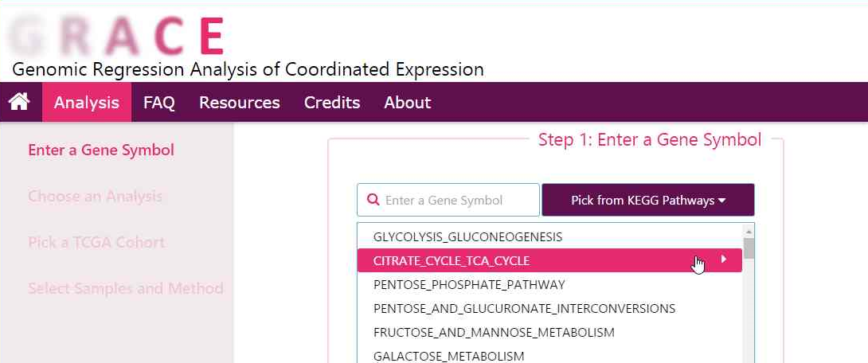The width and height of the screenshot is (868, 363).
Task: Open Select Samples and Method step
Action: [x=126, y=289]
